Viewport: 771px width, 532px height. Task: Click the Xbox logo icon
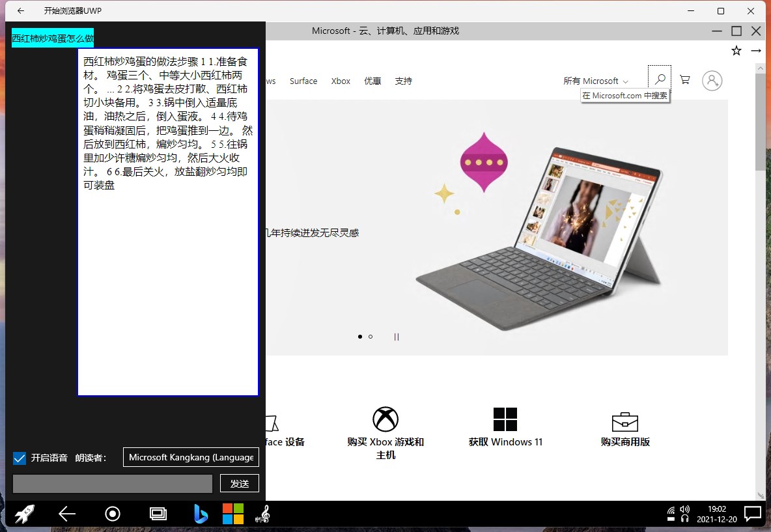tap(385, 419)
